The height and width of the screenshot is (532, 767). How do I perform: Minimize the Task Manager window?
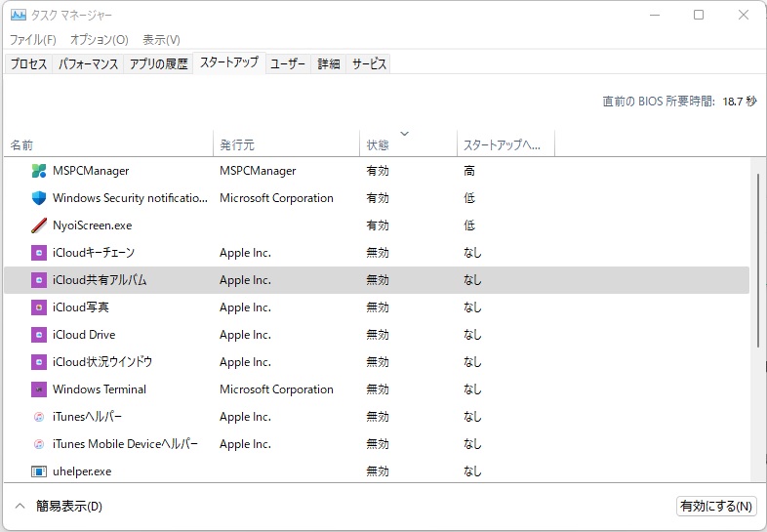[655, 15]
